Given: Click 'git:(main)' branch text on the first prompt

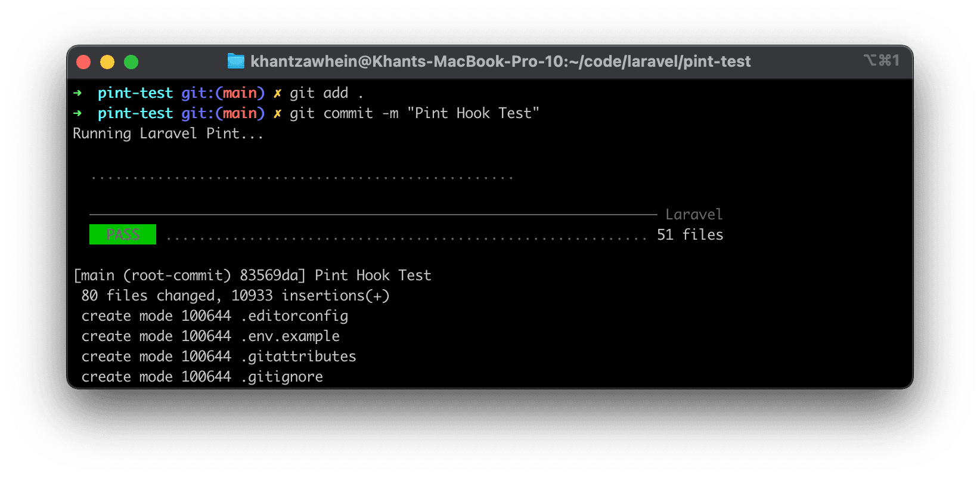Looking at the screenshot, I should coord(223,93).
